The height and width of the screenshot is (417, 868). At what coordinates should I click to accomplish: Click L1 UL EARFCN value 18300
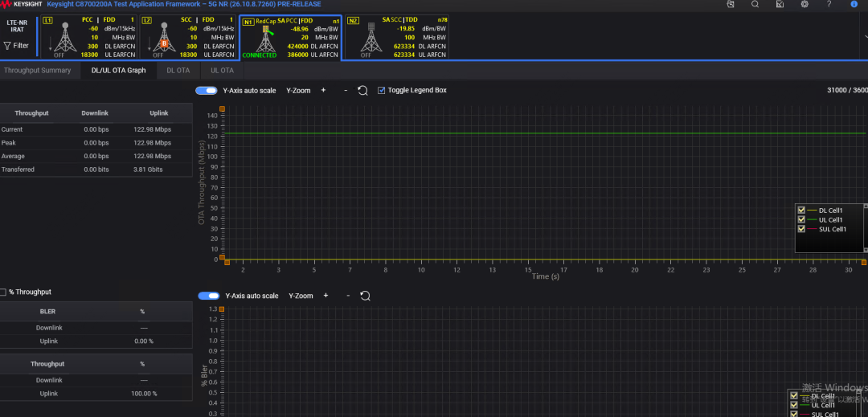[x=89, y=55]
